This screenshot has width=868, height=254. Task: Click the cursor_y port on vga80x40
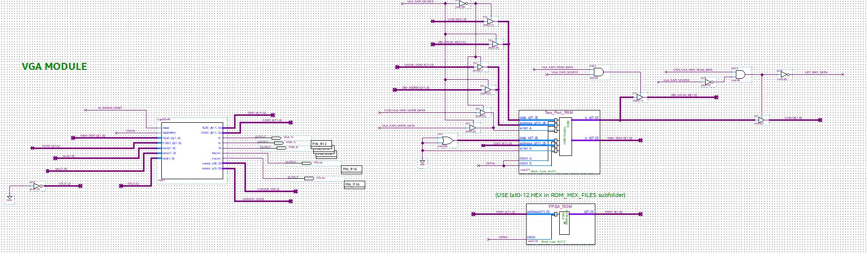point(212,168)
